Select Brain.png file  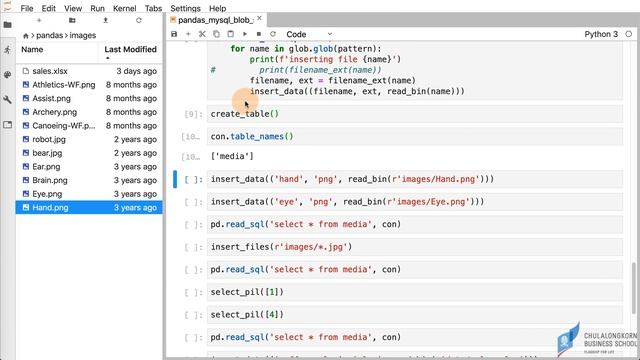click(x=89, y=180)
